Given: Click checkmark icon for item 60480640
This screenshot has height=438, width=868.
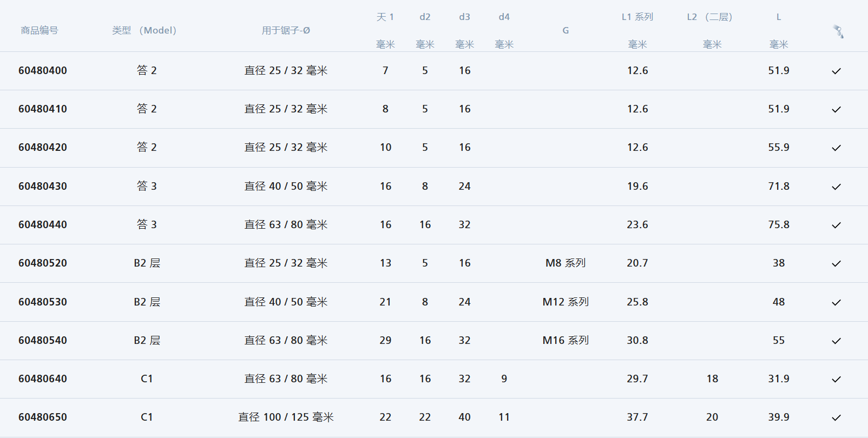Looking at the screenshot, I should (x=836, y=379).
